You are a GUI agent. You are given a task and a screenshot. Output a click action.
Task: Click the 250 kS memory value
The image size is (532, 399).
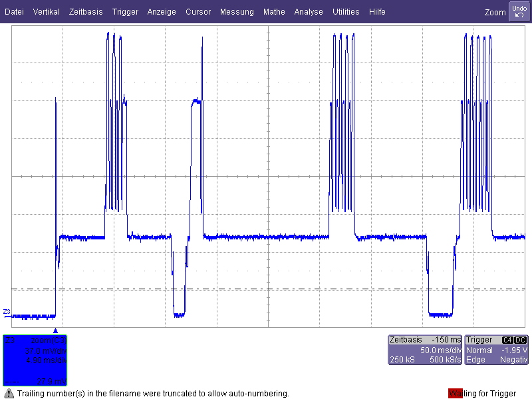pyautogui.click(x=402, y=360)
